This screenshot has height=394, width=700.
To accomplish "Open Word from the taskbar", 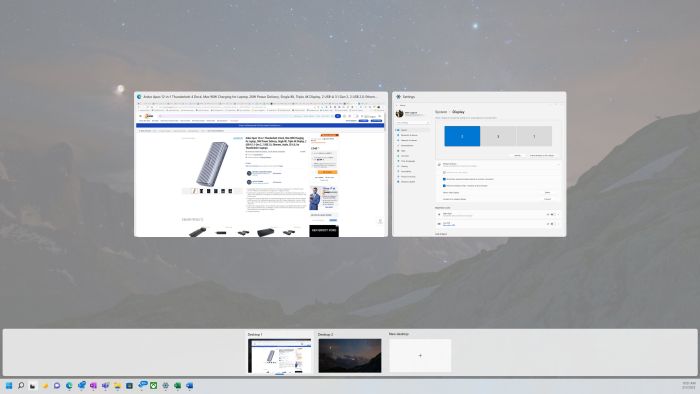I will click(189, 386).
